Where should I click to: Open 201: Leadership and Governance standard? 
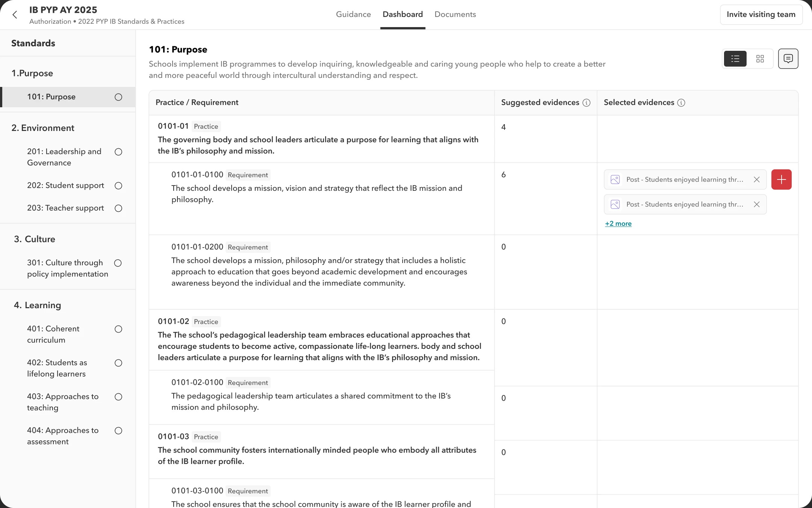64,157
